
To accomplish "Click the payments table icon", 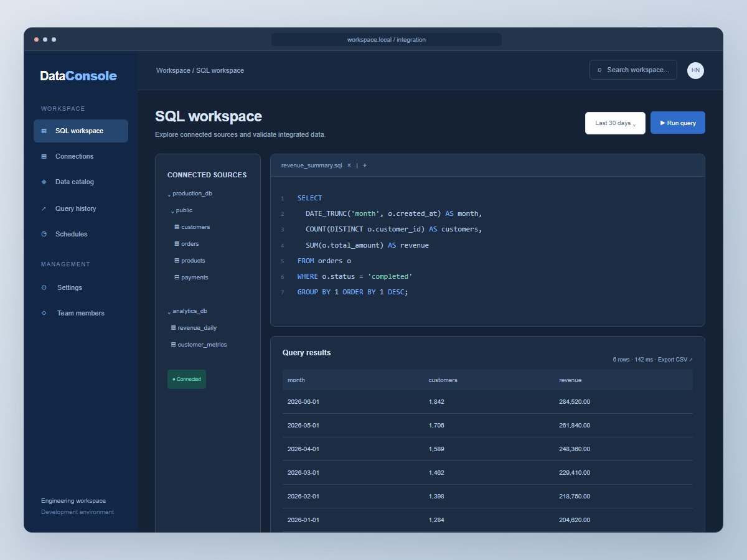I will pos(177,278).
